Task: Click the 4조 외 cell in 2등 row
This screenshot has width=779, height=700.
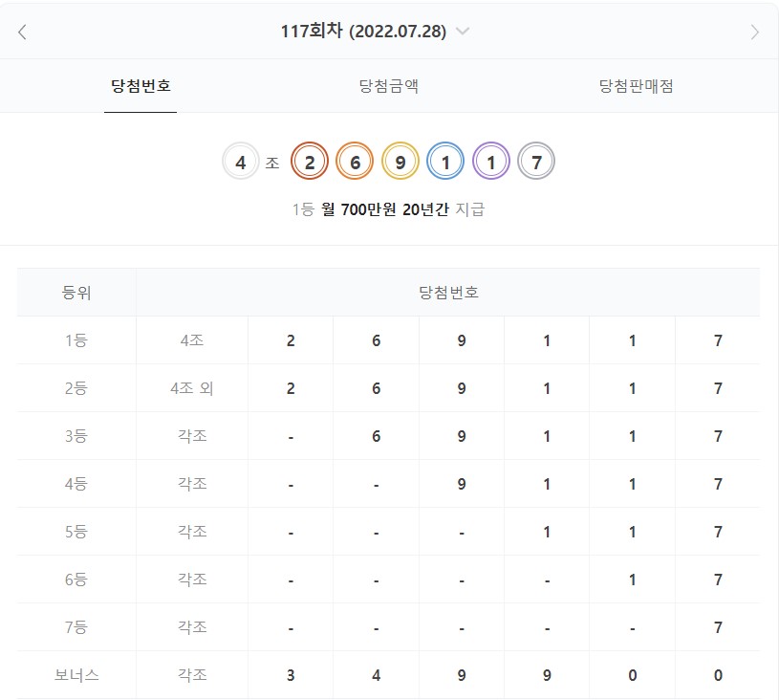Action: coord(192,388)
